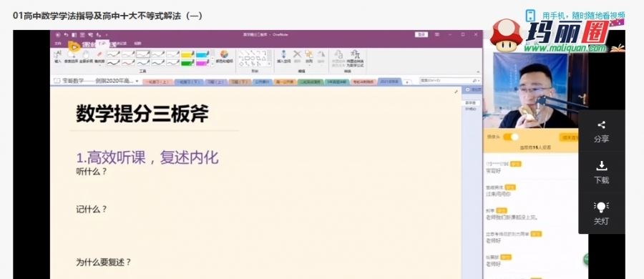This screenshot has width=644, height=279.
Task: Click the Share (分享) button
Action: tap(601, 132)
